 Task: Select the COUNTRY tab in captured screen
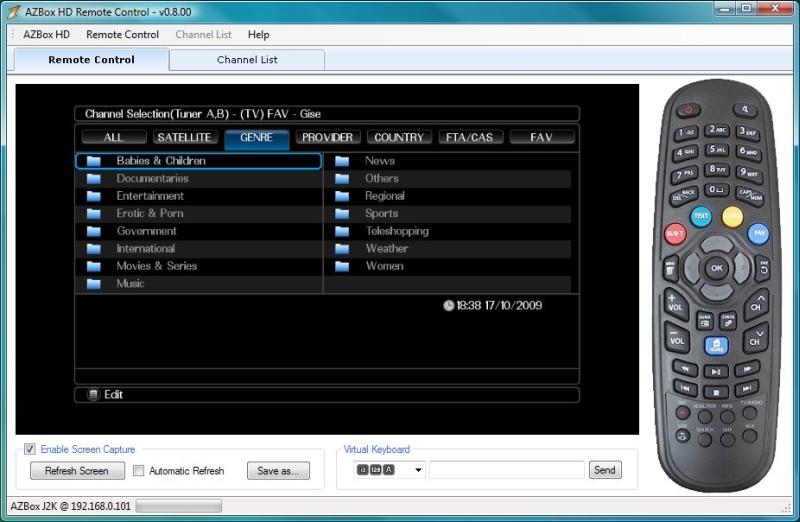pyautogui.click(x=399, y=137)
